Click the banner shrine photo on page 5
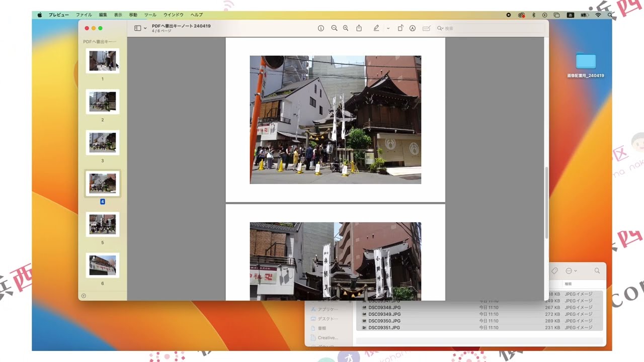Image resolution: width=644 pixels, height=362 pixels. pos(336,261)
